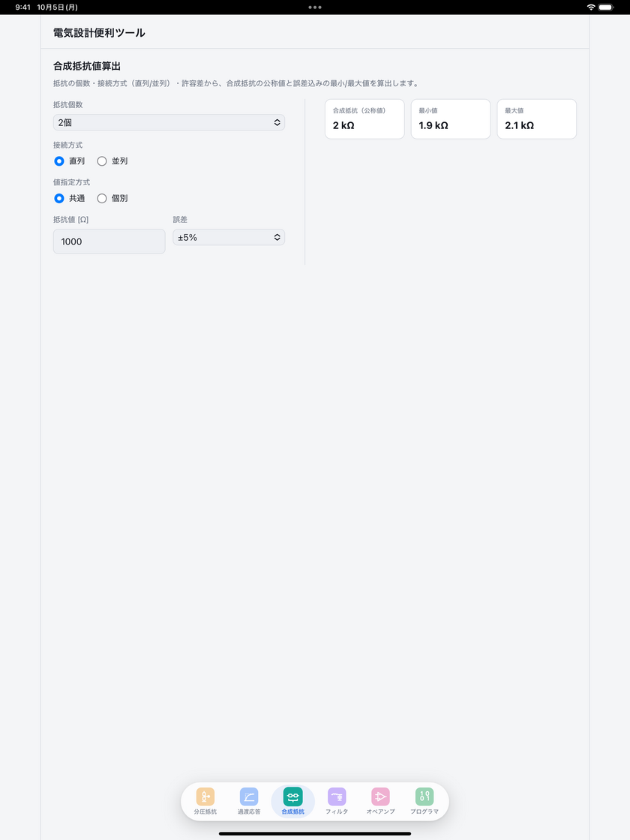Viewport: 630px width, 840px height.
Task: Click the 合成抵抗値算出 section heading
Action: tap(87, 66)
